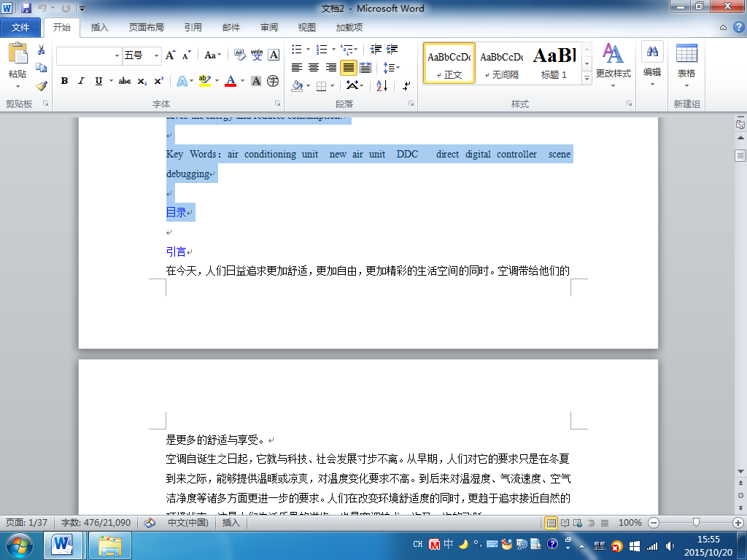Open the font size dropdown showing 五号

pyautogui.click(x=156, y=55)
